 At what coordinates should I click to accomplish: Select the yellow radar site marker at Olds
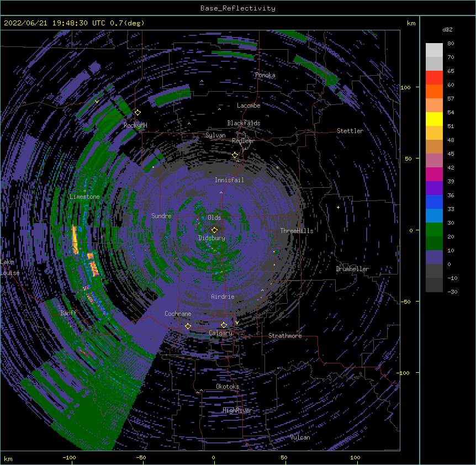214,230
